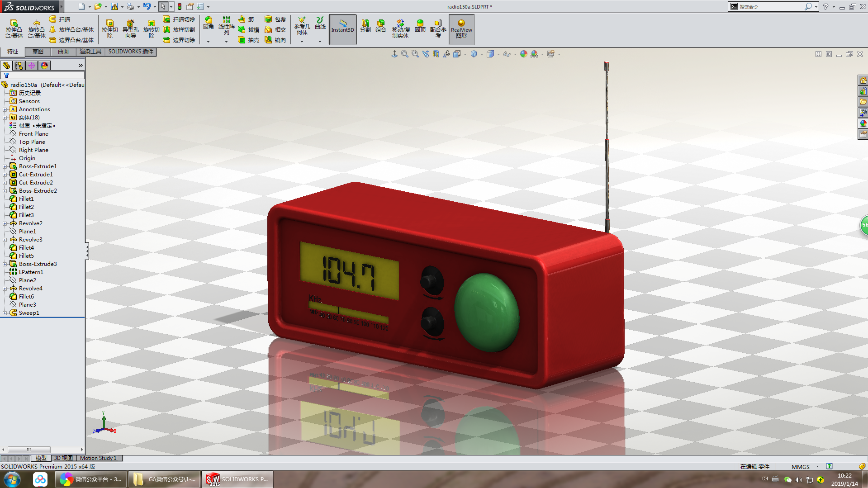This screenshot has height=488, width=868.
Task: Click the command search box (搜索命令)
Action: 773,6
